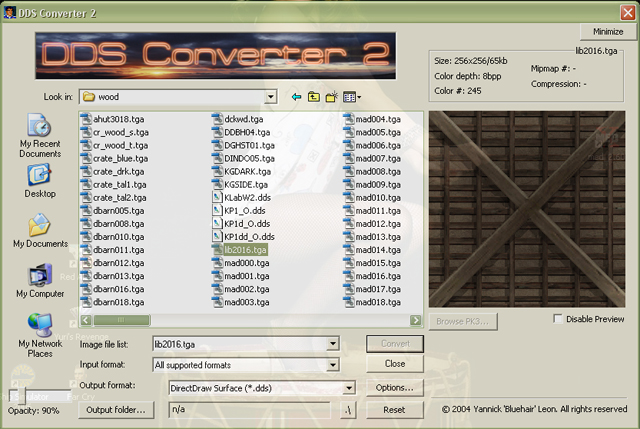
Task: Go to Desktop location
Action: point(40,181)
